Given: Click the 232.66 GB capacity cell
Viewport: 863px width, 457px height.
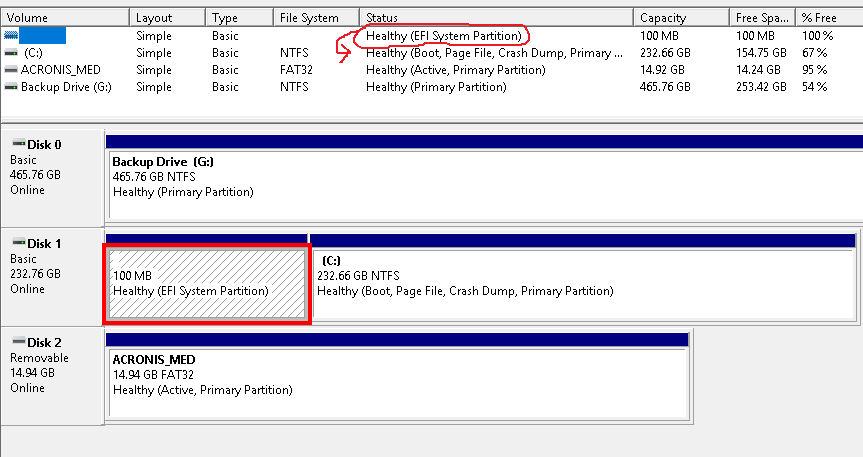Looking at the screenshot, I should point(665,53).
